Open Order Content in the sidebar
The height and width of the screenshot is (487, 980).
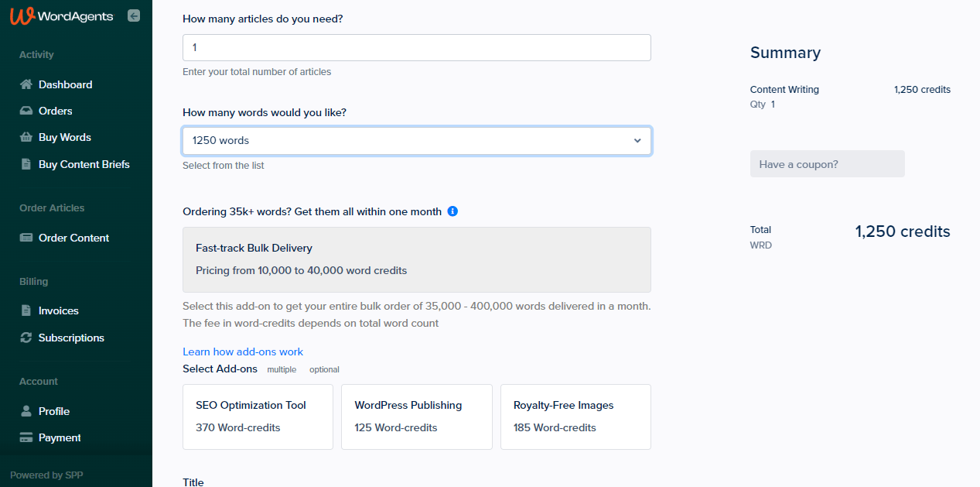[x=73, y=238]
